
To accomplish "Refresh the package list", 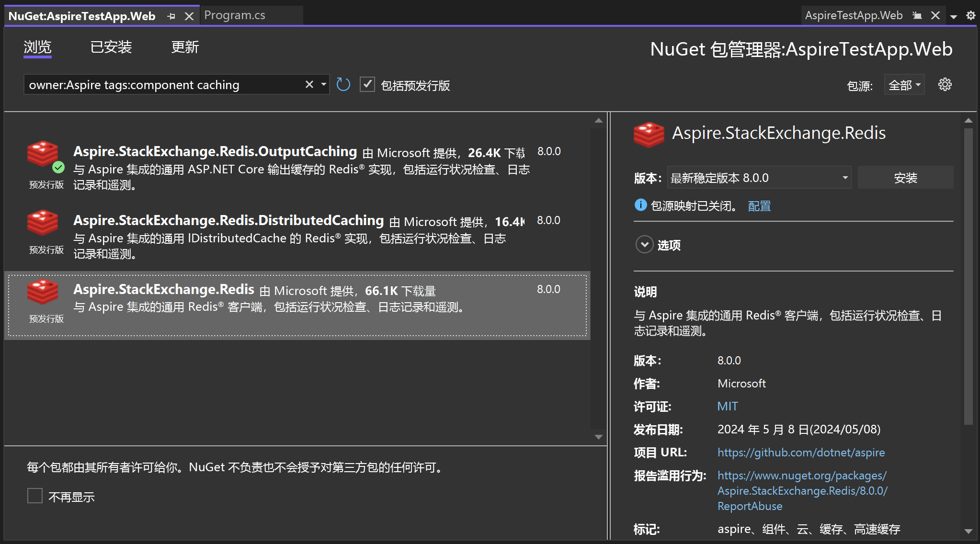I will point(343,85).
